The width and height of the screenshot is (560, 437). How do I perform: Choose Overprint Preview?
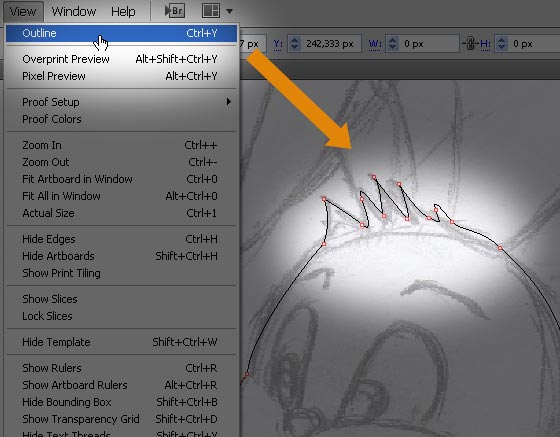(121, 59)
